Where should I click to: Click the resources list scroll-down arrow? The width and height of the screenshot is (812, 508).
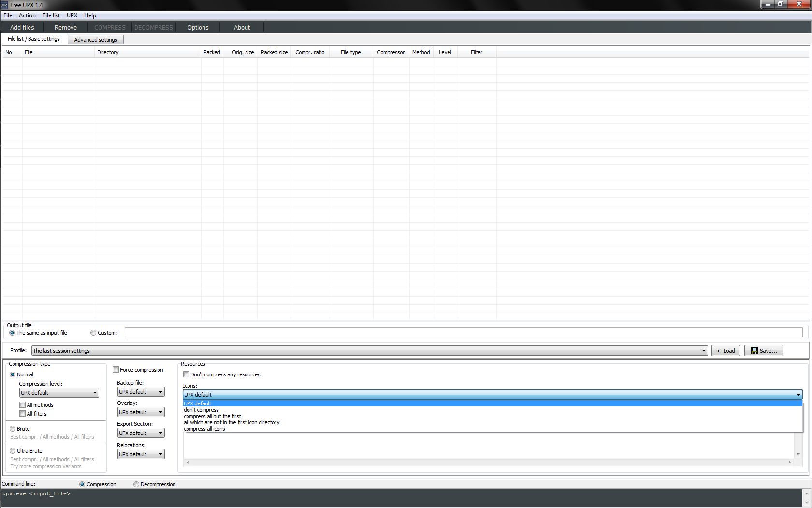click(798, 454)
